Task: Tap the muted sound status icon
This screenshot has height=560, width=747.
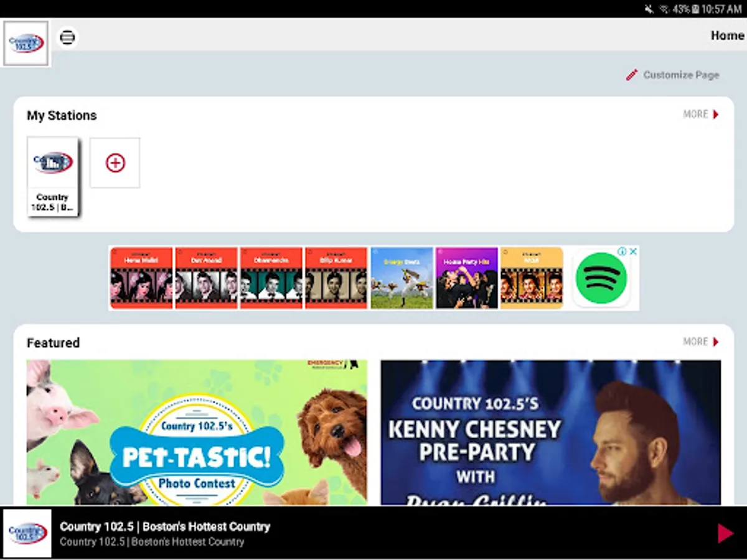Action: pyautogui.click(x=649, y=9)
